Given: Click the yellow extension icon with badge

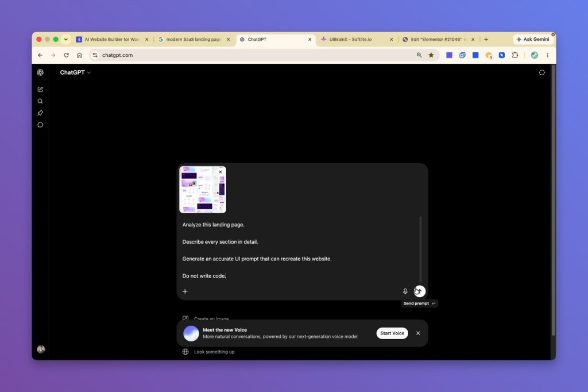Looking at the screenshot, I should pos(489,55).
